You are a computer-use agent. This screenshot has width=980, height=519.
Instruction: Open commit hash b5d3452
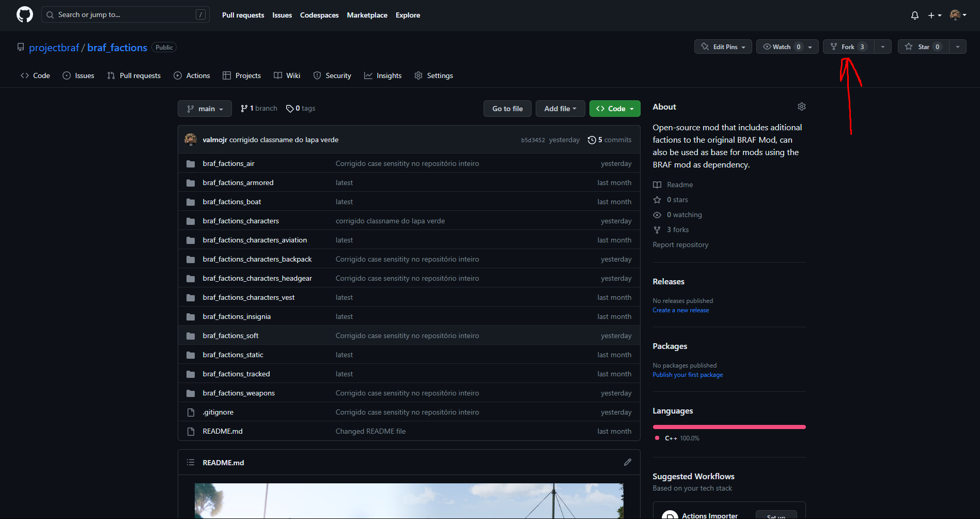tap(533, 140)
